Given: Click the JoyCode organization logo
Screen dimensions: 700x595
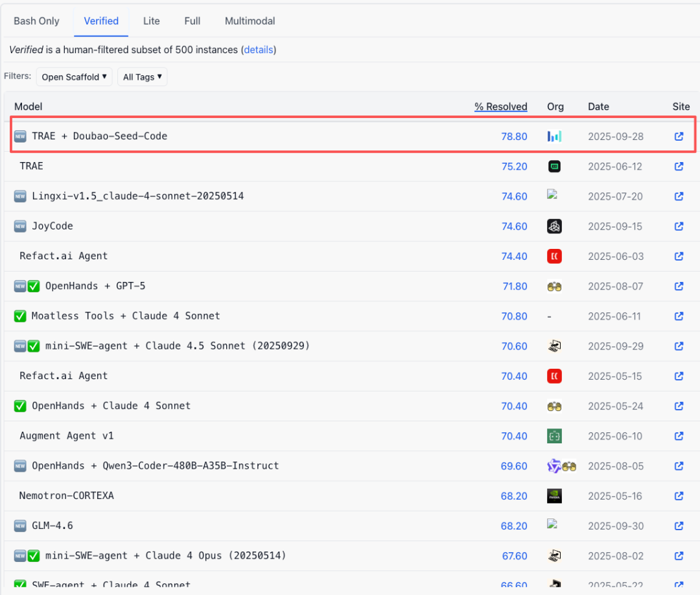Looking at the screenshot, I should [554, 226].
